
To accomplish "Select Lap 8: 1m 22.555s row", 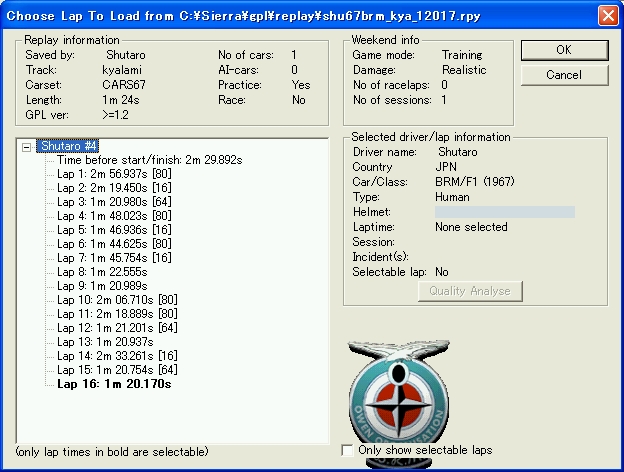I will click(102, 272).
